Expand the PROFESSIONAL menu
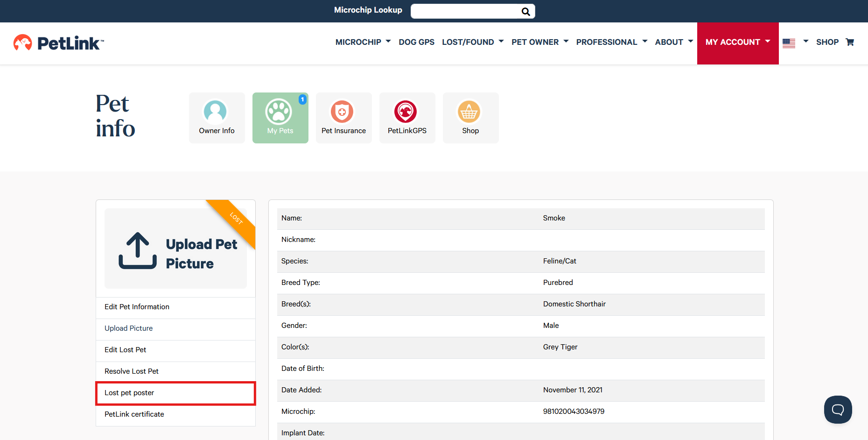Image resolution: width=868 pixels, height=440 pixels. [612, 42]
